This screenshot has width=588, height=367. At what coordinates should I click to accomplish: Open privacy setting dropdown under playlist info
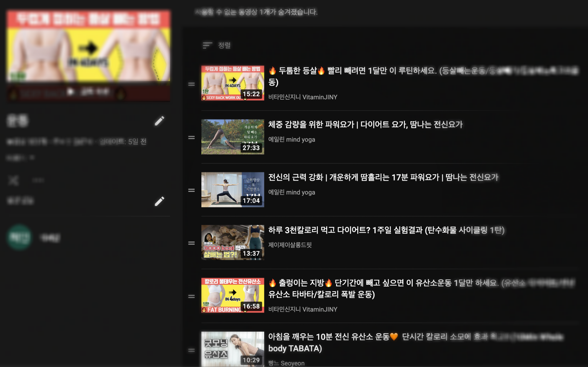(21, 158)
